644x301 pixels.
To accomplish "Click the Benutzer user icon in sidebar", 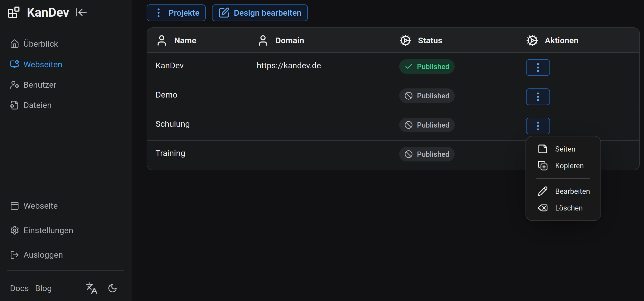I will coord(14,85).
